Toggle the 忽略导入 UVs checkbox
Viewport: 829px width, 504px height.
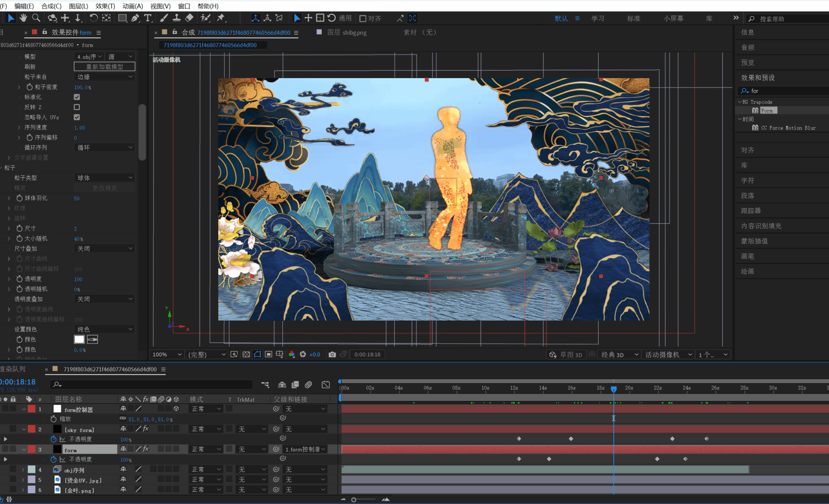click(x=77, y=117)
